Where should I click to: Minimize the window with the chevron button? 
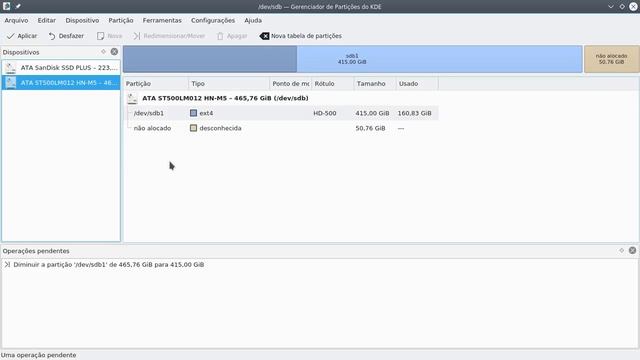tap(611, 7)
